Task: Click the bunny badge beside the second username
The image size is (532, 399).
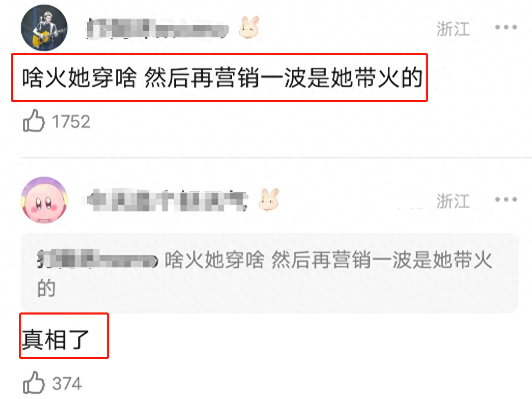Action: (x=269, y=199)
